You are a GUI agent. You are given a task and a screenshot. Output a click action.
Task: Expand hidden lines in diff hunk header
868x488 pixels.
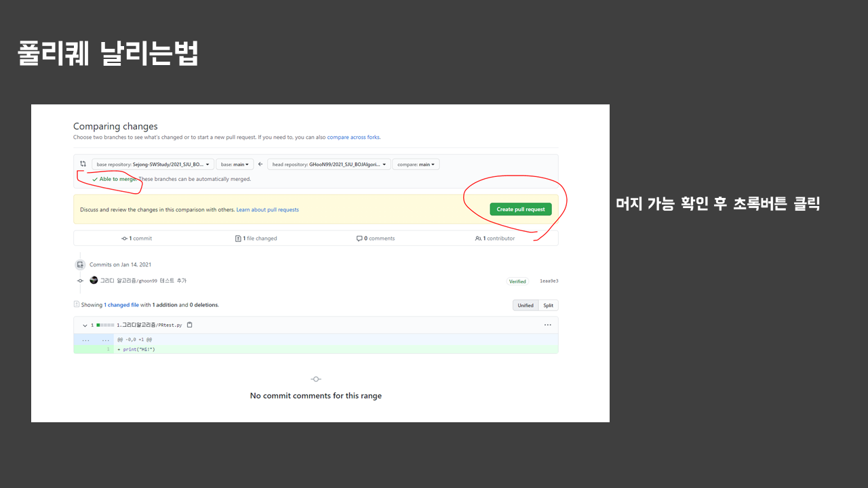tap(95, 340)
